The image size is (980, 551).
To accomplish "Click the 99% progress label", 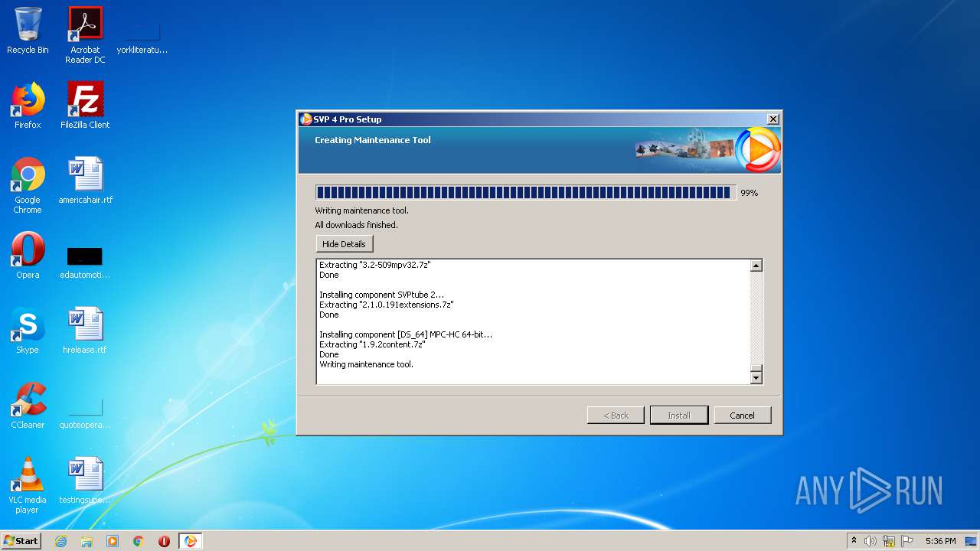I will (x=749, y=193).
